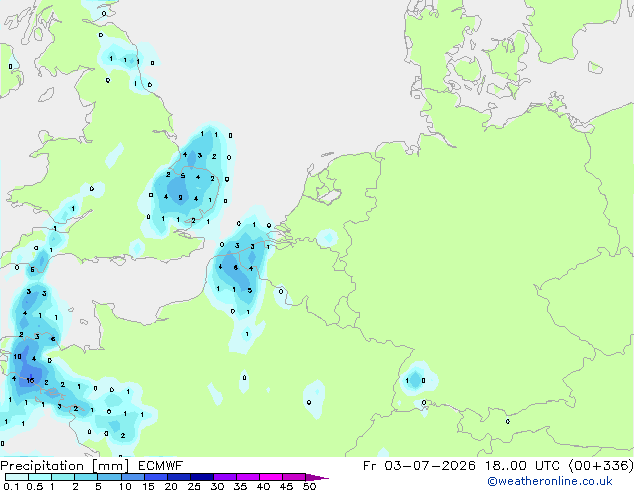The width and height of the screenshot is (634, 490).
Task: Click the '50' legend scale label
Action: pyautogui.click(x=309, y=486)
